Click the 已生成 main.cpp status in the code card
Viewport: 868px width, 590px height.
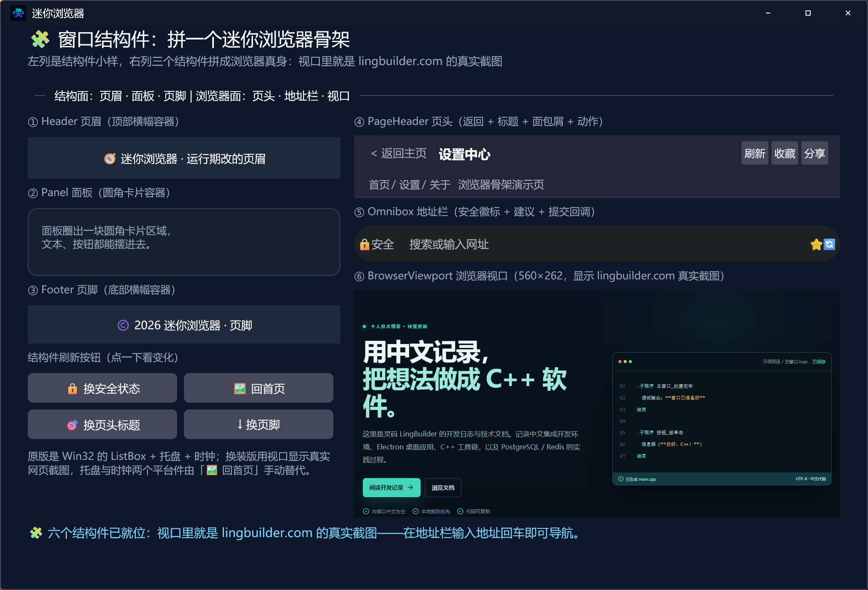click(637, 479)
